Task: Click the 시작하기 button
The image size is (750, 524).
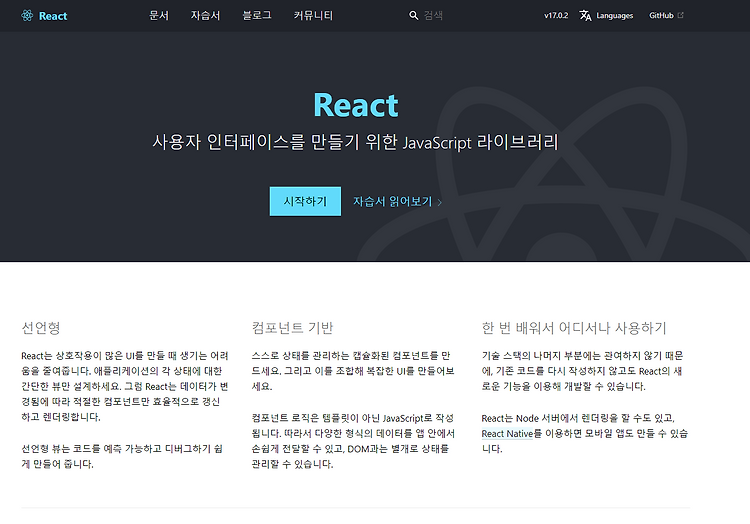Action: [305, 201]
